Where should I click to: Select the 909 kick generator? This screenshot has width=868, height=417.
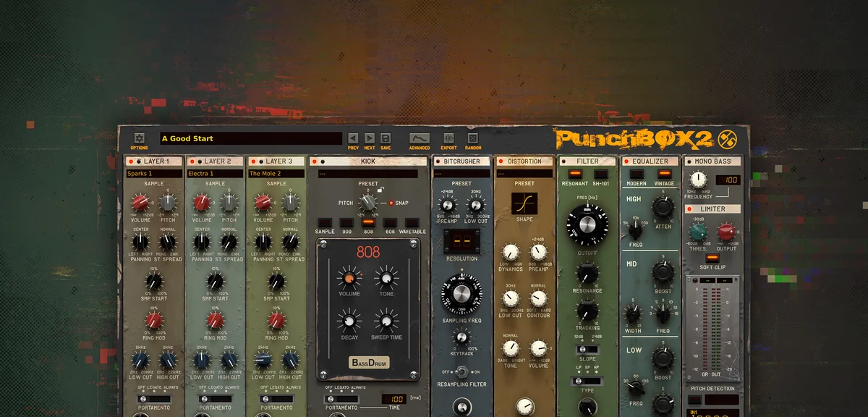point(346,223)
